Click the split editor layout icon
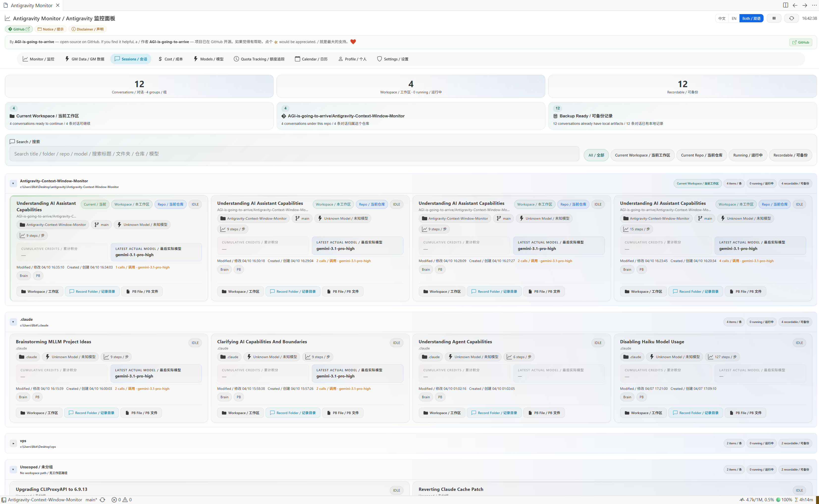The height and width of the screenshot is (504, 819). point(785,5)
